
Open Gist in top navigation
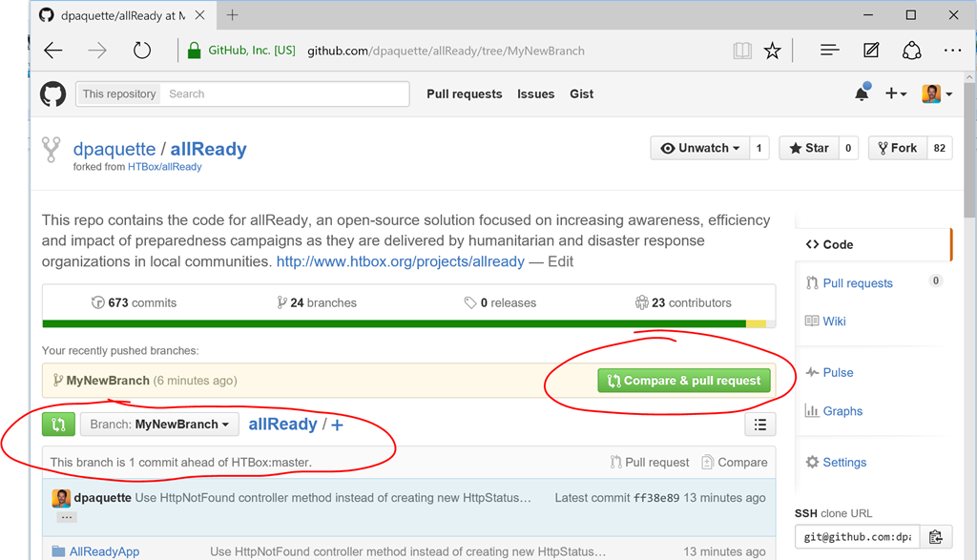(581, 94)
